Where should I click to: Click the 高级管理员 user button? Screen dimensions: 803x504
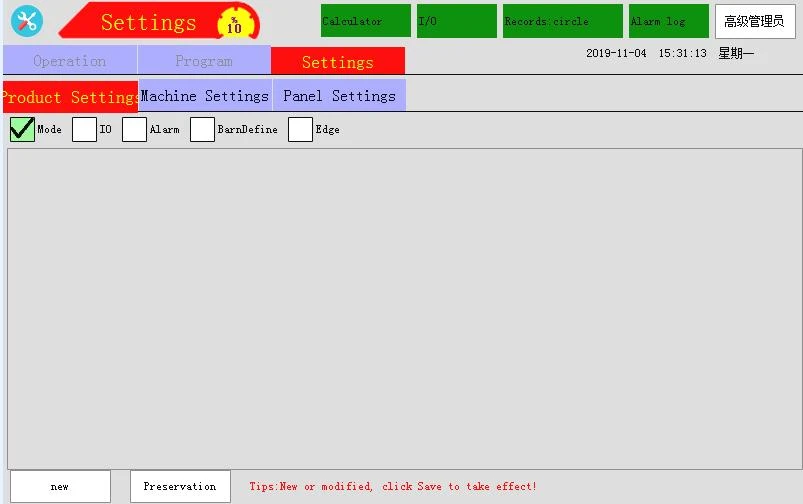pos(755,22)
